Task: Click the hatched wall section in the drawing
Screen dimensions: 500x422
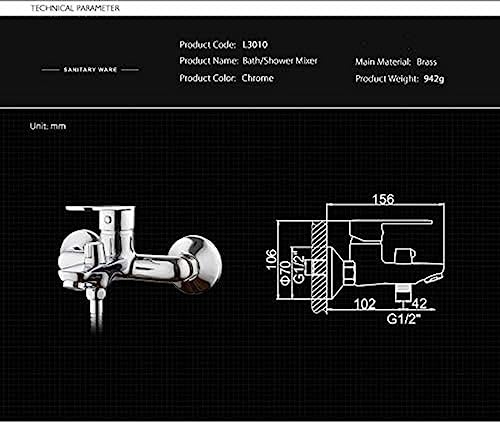Action: pos(319,267)
